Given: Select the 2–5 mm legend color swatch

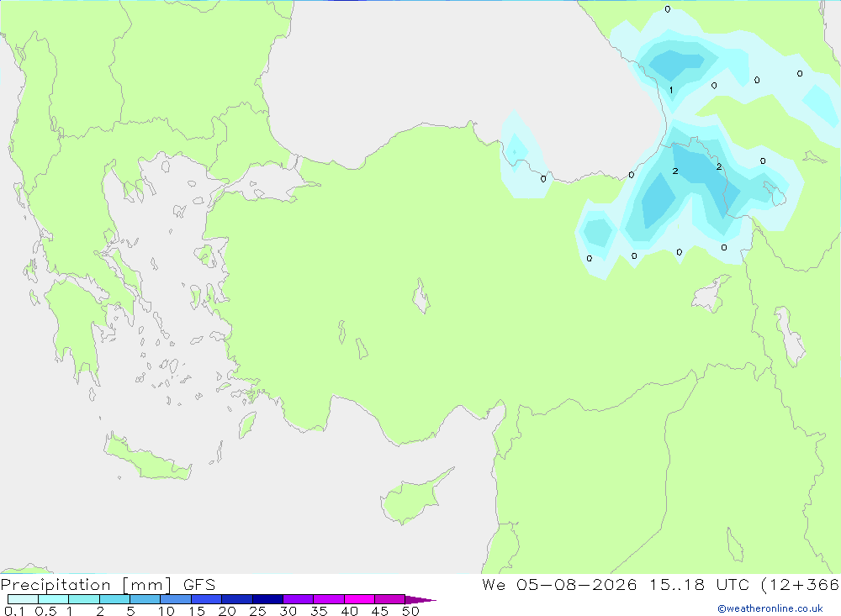Looking at the screenshot, I should click(114, 599).
